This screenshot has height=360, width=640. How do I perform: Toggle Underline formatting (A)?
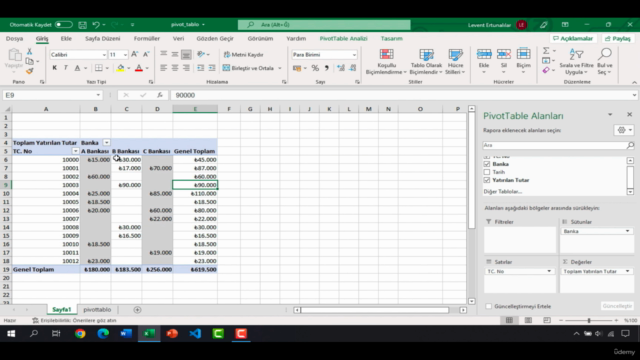77,68
